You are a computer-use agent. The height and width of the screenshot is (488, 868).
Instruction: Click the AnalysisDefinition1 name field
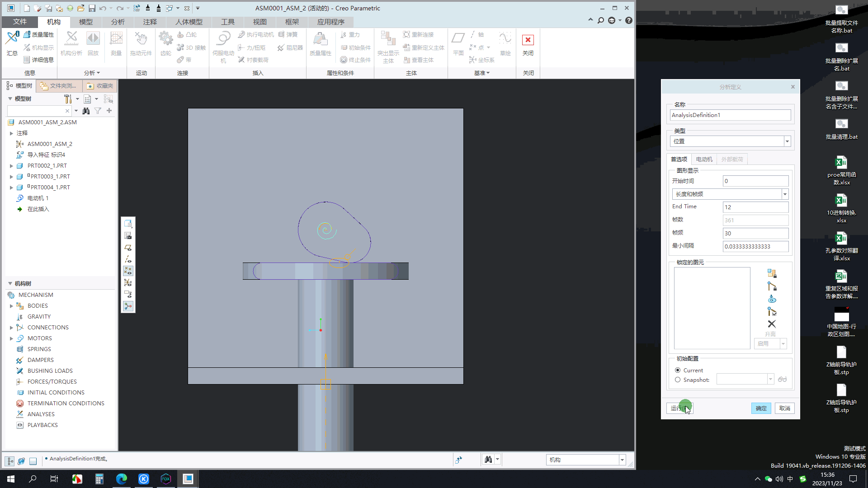(x=731, y=115)
